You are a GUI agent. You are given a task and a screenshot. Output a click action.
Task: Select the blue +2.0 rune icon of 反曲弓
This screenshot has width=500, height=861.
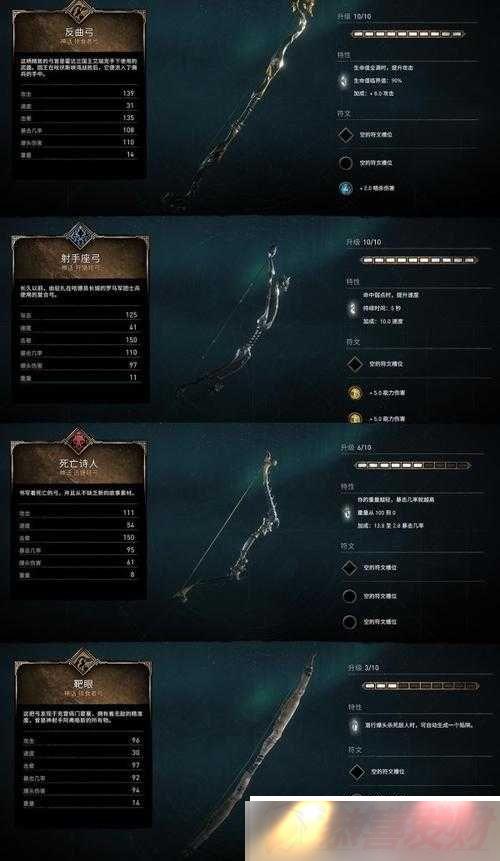[x=346, y=188]
